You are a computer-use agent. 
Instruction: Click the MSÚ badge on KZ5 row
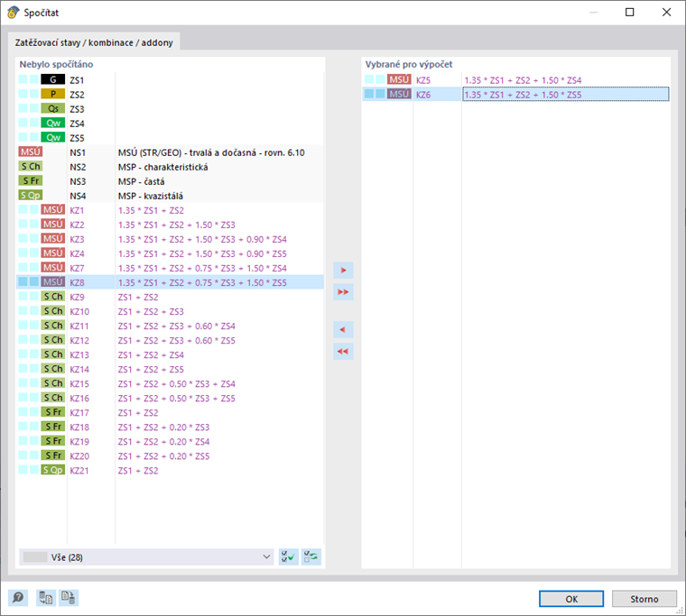[399, 79]
